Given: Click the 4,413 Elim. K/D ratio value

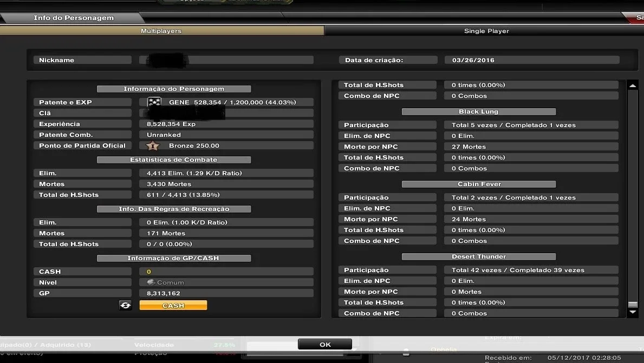Looking at the screenshot, I should [x=226, y=173].
